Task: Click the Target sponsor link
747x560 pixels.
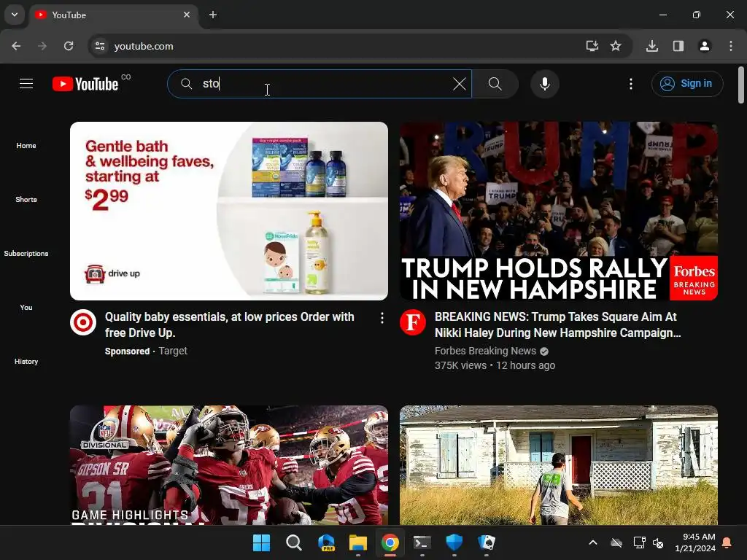Action: pyautogui.click(x=173, y=351)
